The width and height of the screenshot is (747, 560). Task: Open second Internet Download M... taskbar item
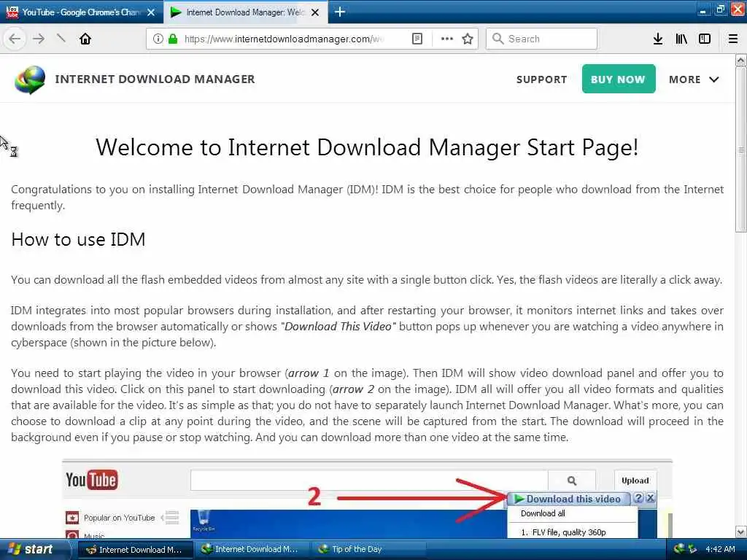tap(251, 550)
